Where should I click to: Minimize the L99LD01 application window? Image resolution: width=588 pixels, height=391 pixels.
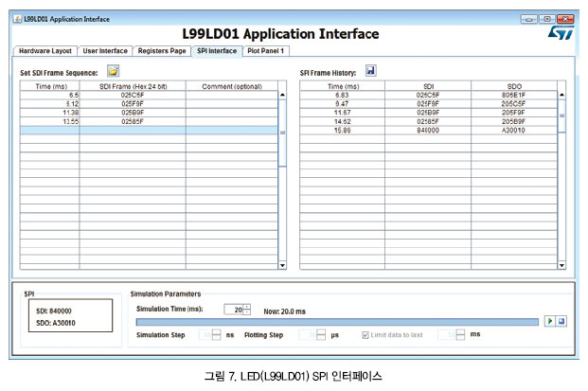click(x=528, y=19)
